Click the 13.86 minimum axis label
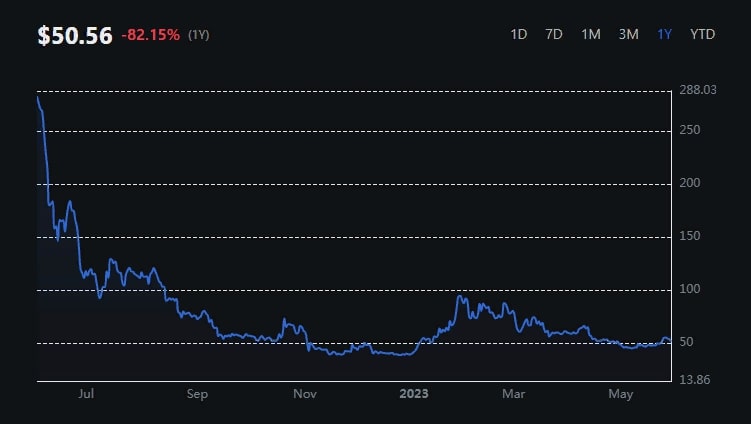This screenshot has width=751, height=424. 694,379
